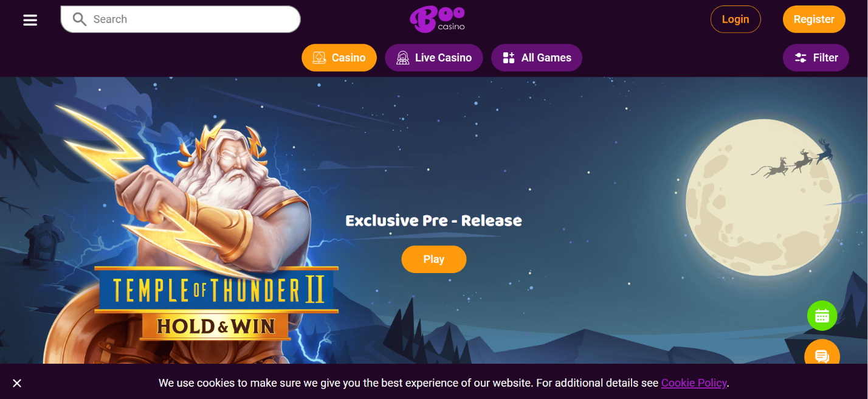Click the Temple of Thunder II banner logo
This screenshot has width=868, height=399.
click(x=216, y=303)
